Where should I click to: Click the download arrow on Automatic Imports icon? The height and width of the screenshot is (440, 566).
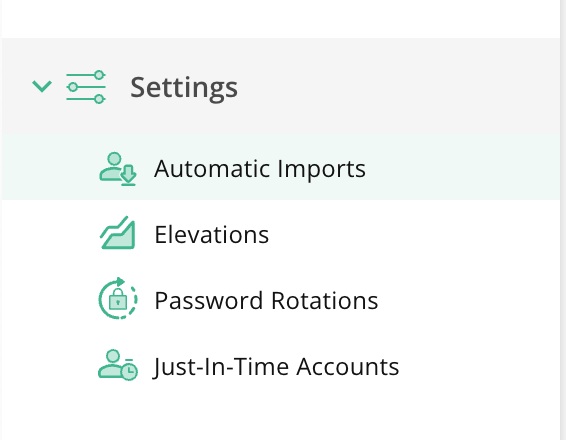click(129, 175)
